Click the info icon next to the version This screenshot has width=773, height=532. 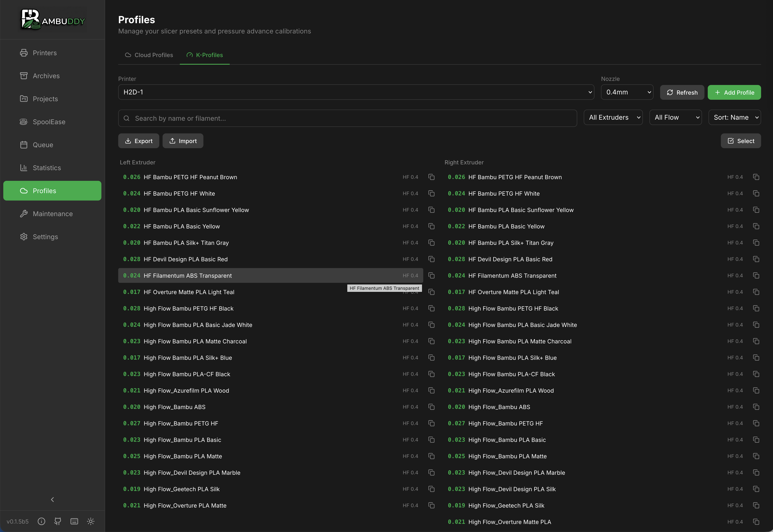coord(41,521)
